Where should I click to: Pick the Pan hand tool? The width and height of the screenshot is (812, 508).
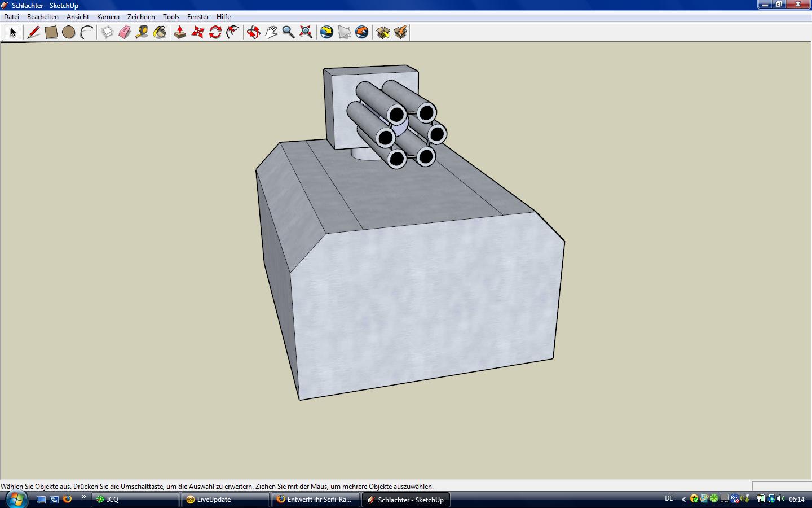click(x=271, y=33)
